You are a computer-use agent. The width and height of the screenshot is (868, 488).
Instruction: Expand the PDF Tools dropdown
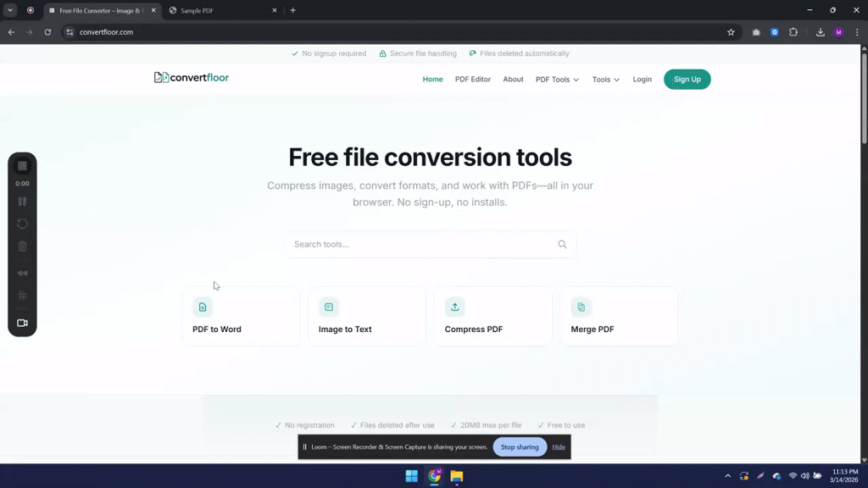[x=557, y=79]
